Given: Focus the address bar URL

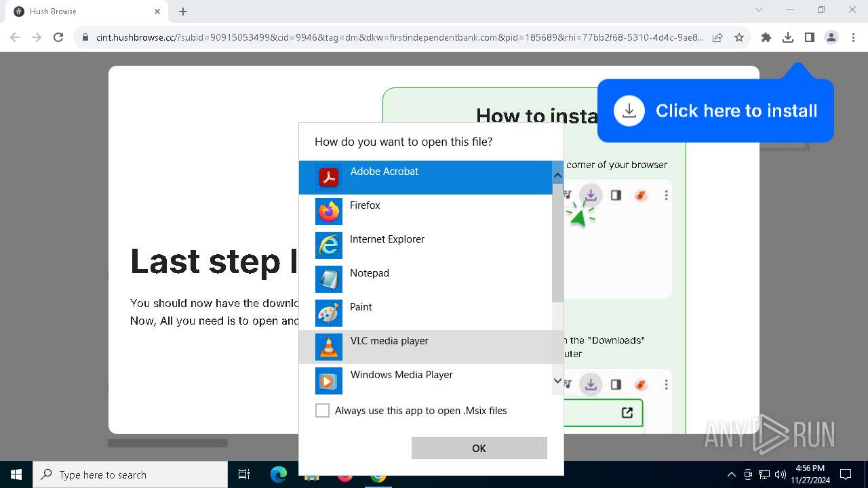Looking at the screenshot, I should tap(400, 37).
